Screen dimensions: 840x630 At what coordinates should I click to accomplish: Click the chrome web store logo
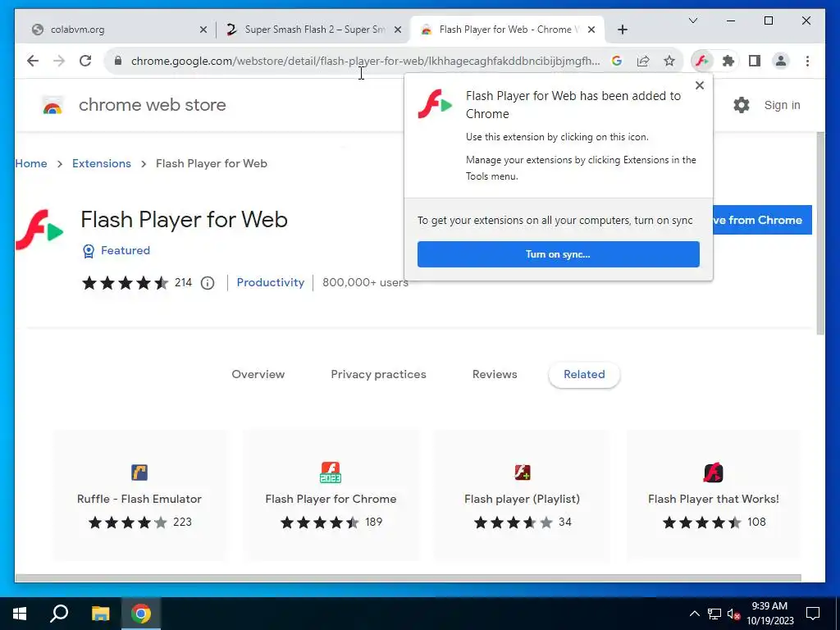(x=52, y=106)
